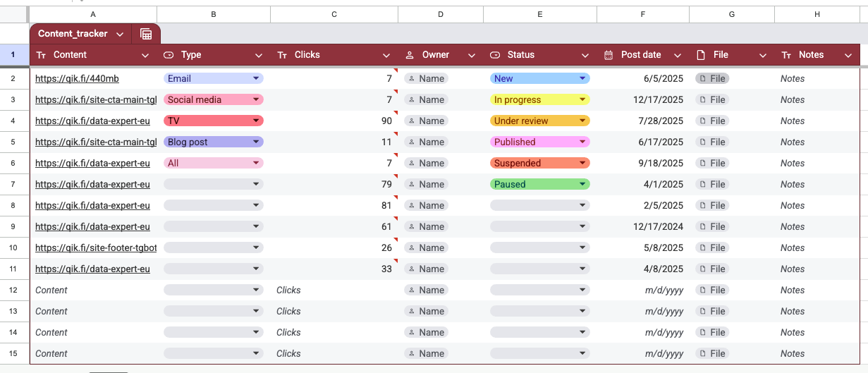Select the Clicks cell showing 61
Image resolution: width=868 pixels, height=373 pixels.
(334, 227)
